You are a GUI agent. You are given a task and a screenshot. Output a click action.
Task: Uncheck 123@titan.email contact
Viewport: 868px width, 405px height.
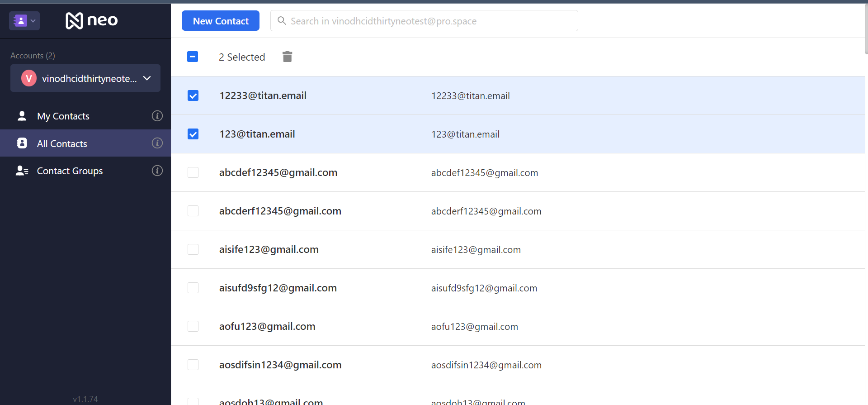pyautogui.click(x=193, y=134)
